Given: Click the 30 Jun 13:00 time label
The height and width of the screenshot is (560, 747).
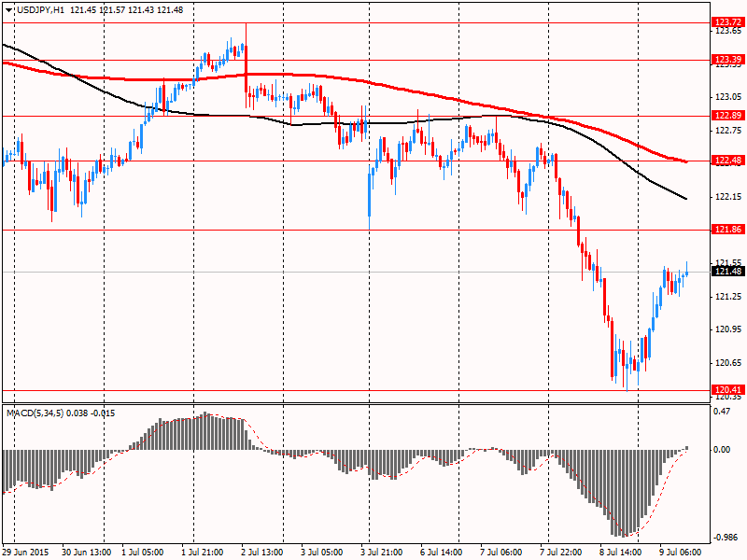Looking at the screenshot, I should click(x=87, y=553).
